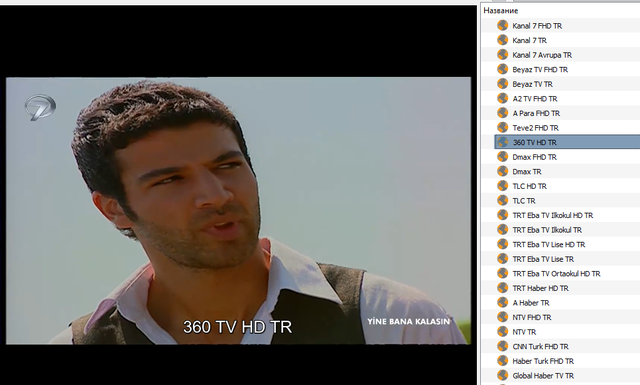Click the globe icon for CNN Turk FHD TR
640x385 pixels.
coord(502,346)
